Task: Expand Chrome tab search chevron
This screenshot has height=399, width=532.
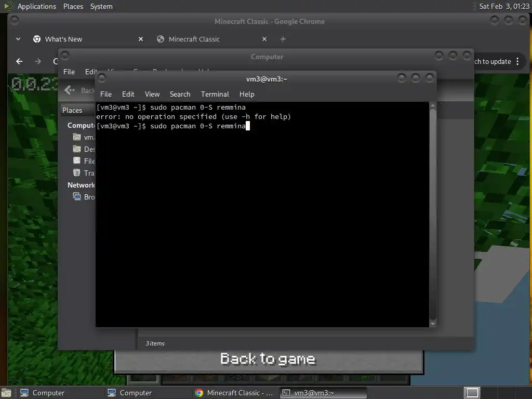Action: (x=18, y=39)
